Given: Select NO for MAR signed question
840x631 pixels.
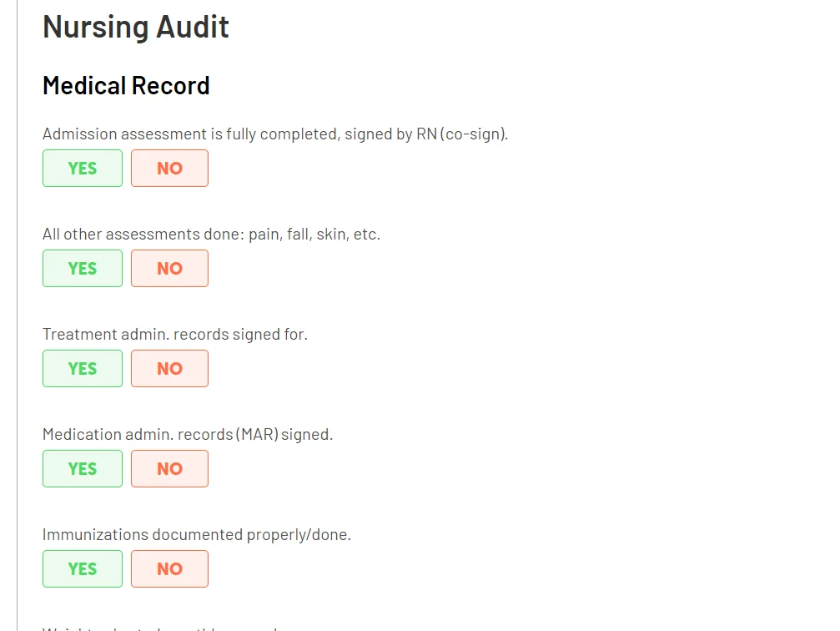Looking at the screenshot, I should (x=169, y=468).
